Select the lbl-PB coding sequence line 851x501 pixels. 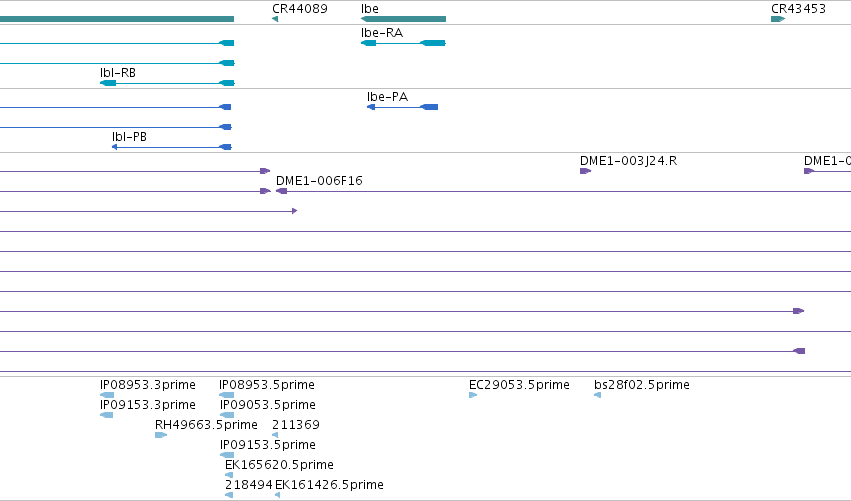tap(172, 147)
